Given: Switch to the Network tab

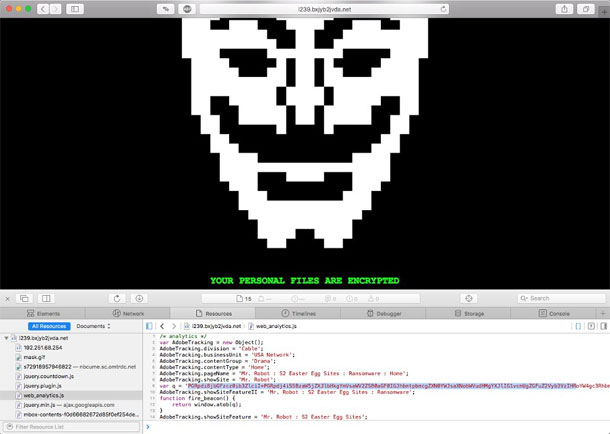Looking at the screenshot, I should pos(128,313).
